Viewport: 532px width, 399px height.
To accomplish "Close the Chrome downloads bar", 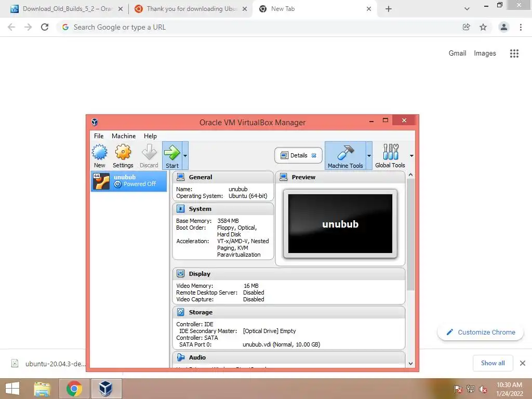I will click(523, 363).
